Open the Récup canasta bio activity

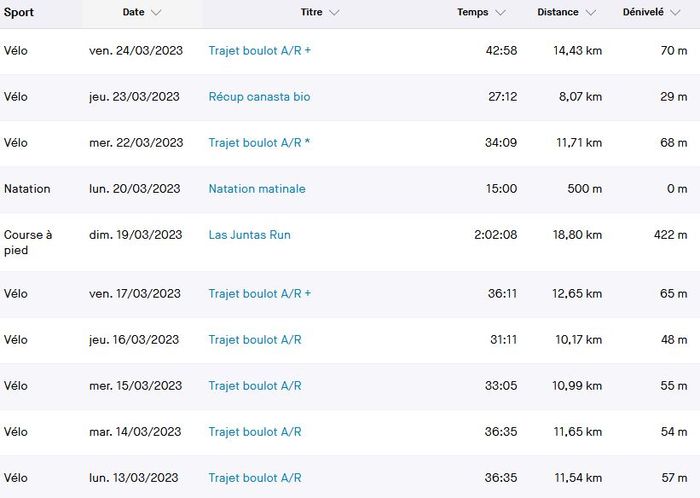point(258,97)
